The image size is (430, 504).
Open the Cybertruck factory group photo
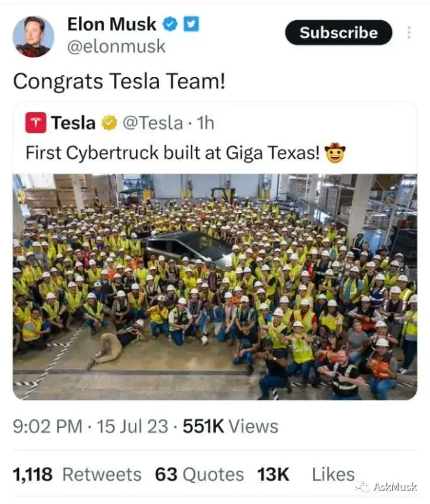point(214,287)
